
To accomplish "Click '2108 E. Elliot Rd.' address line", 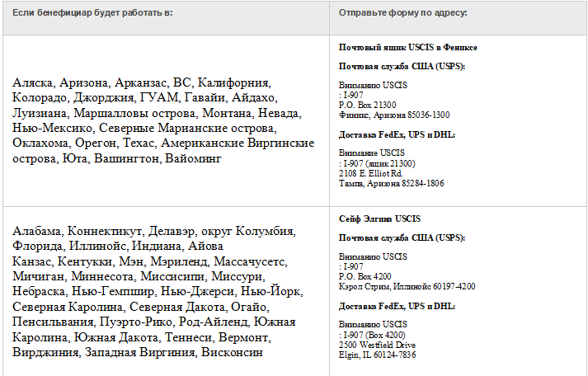I will (x=370, y=173).
